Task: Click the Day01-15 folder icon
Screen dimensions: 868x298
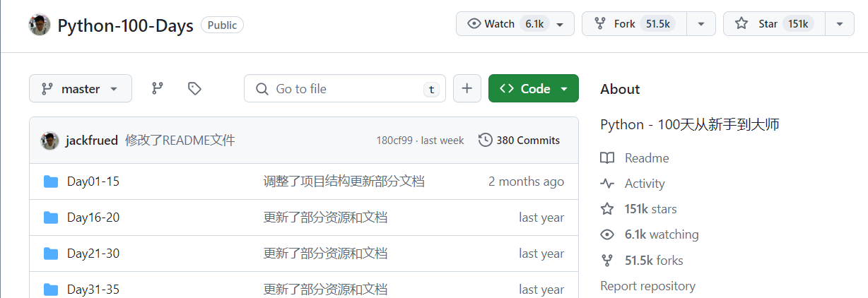Action: (51, 181)
